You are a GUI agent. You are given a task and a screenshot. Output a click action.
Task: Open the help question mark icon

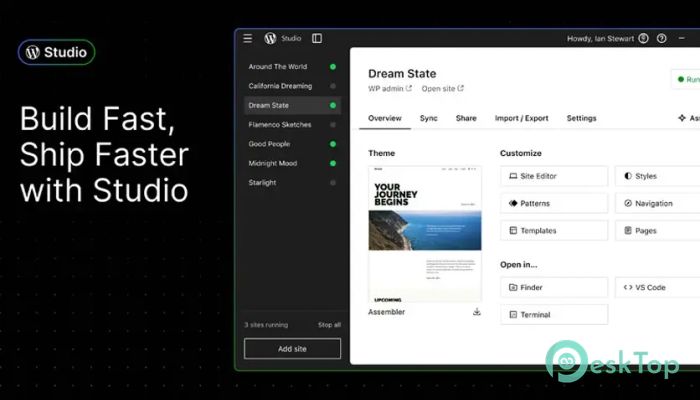[x=662, y=38]
